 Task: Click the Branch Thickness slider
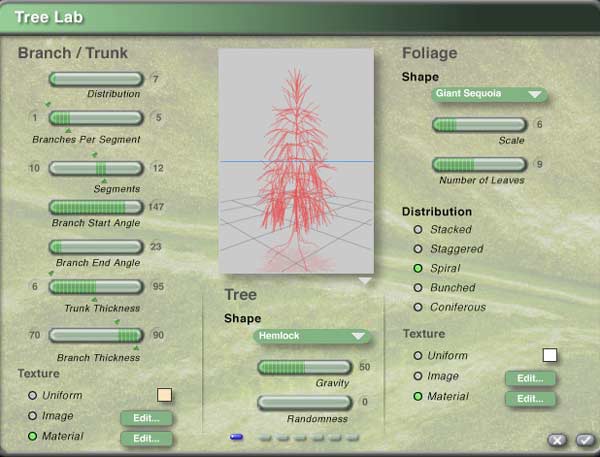click(x=96, y=335)
